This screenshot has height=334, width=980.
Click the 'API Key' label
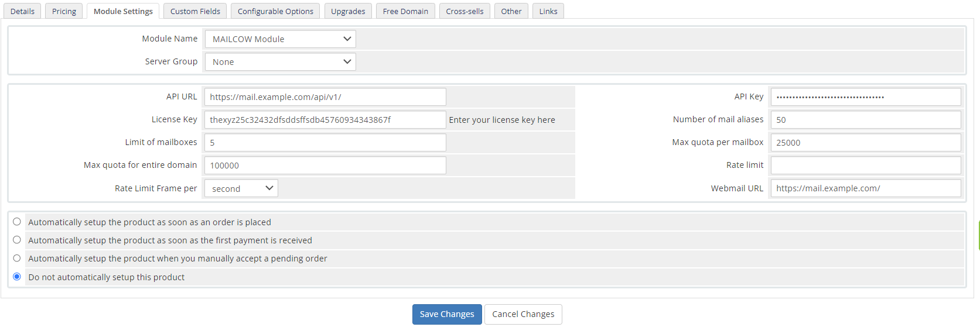[x=749, y=97]
